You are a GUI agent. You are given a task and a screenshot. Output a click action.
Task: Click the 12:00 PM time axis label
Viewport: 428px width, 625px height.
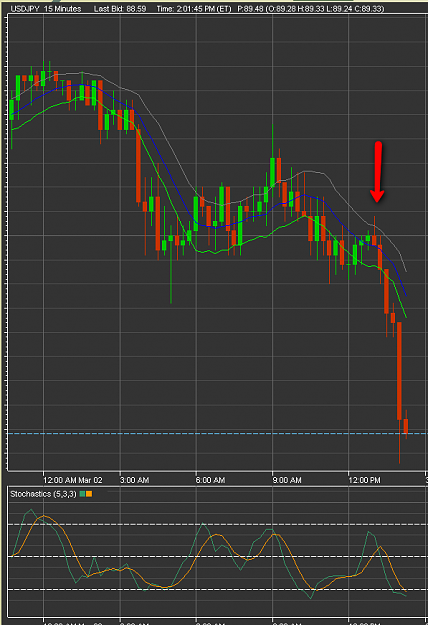(365, 480)
